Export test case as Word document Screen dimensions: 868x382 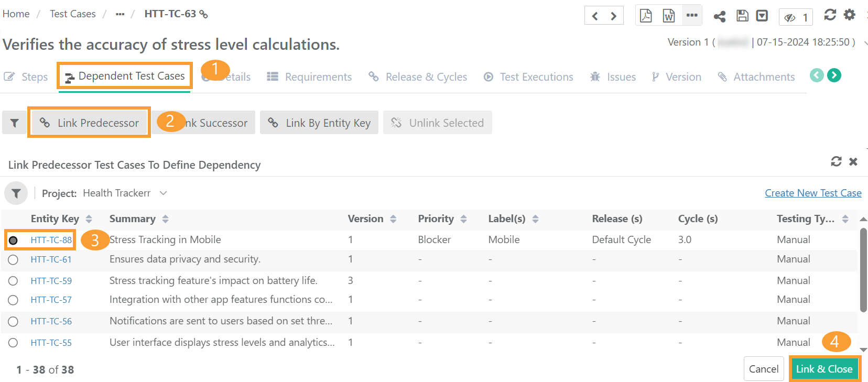point(669,16)
